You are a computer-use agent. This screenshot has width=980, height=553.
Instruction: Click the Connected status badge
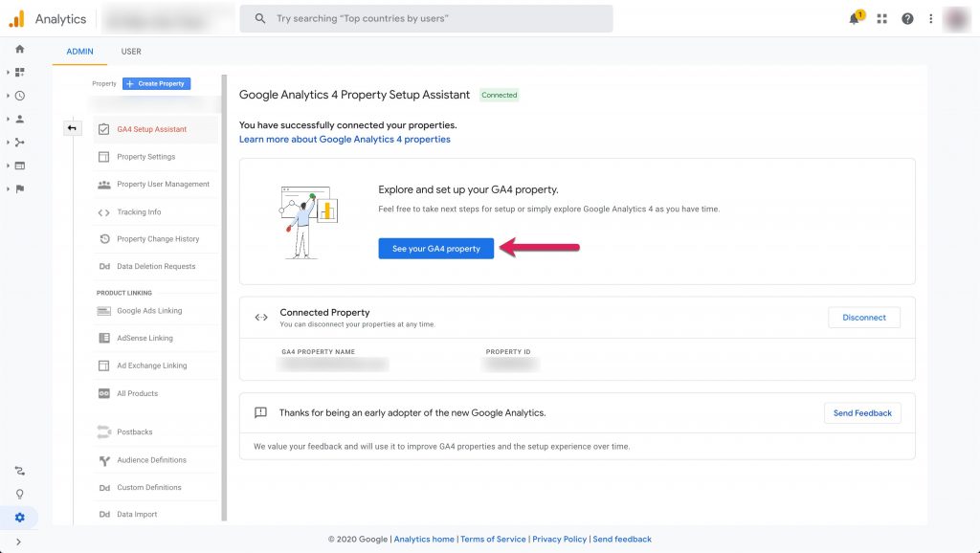coord(500,95)
